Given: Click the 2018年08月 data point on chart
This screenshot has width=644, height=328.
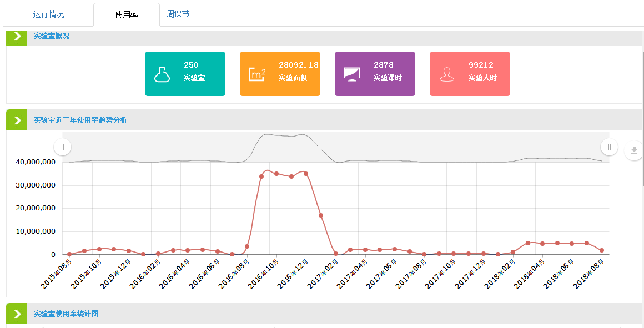Looking at the screenshot, I should coord(602,250).
